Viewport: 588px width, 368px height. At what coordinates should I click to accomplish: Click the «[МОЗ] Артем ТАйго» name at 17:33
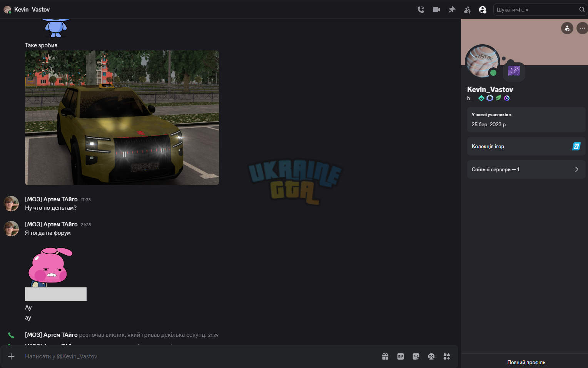click(x=51, y=199)
